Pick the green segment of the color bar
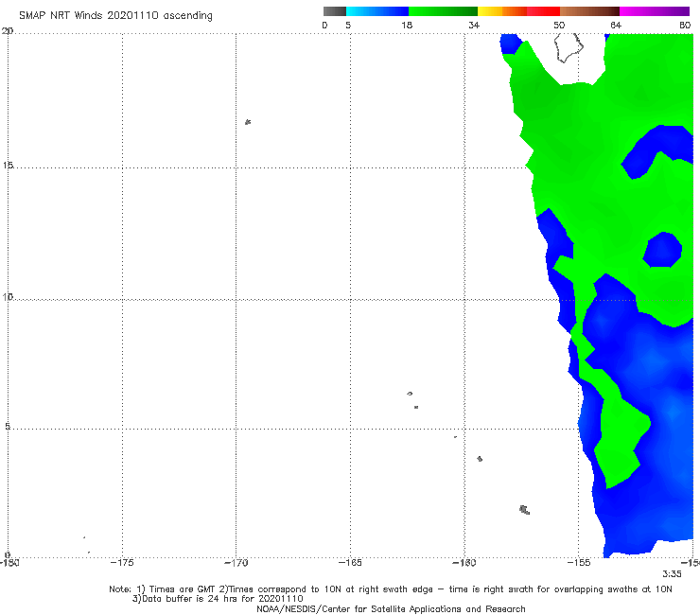 click(443, 11)
